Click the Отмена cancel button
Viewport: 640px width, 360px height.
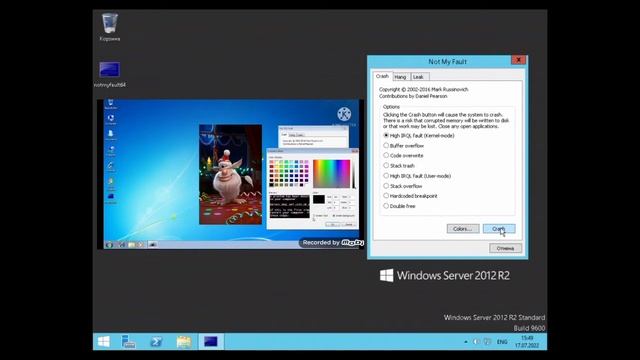505,248
